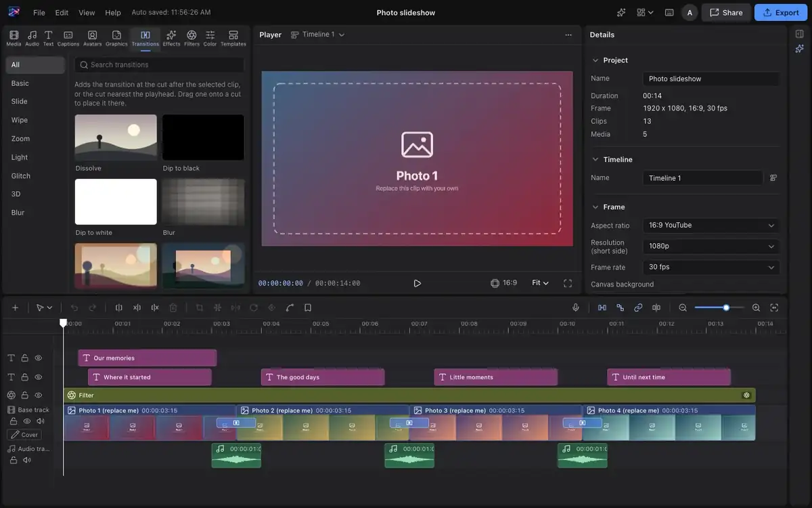The height and width of the screenshot is (508, 812).
Task: Toggle visibility of Where it started track
Action: coord(39,377)
